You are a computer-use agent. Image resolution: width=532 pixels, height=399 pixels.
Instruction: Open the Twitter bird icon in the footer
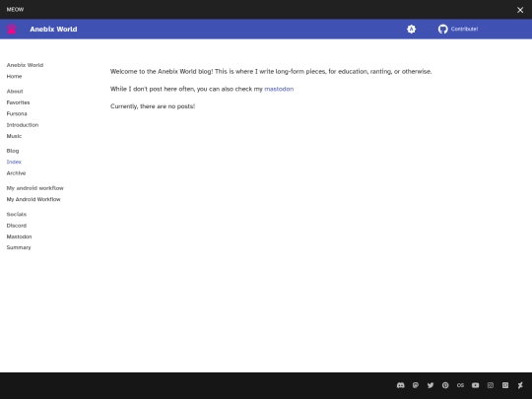pos(431,385)
